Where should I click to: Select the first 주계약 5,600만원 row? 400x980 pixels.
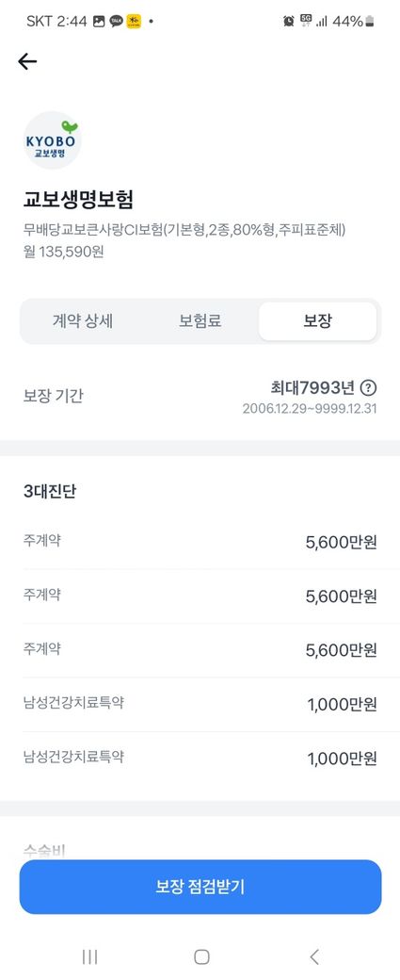[x=200, y=542]
